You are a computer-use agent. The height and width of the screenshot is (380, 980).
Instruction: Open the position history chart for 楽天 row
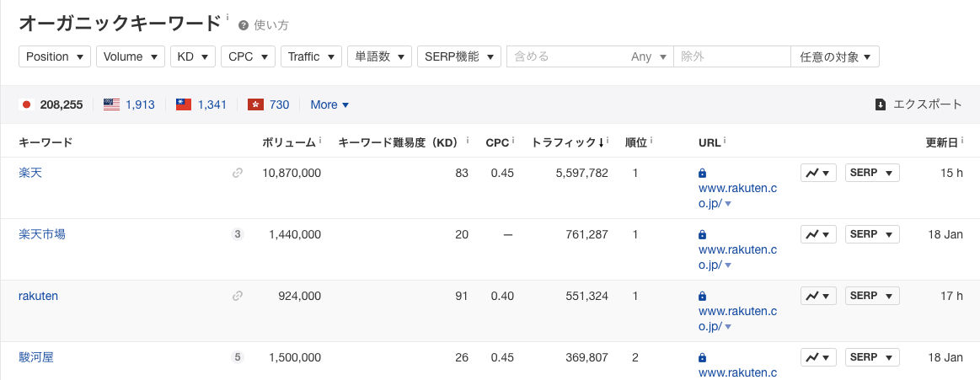(818, 173)
